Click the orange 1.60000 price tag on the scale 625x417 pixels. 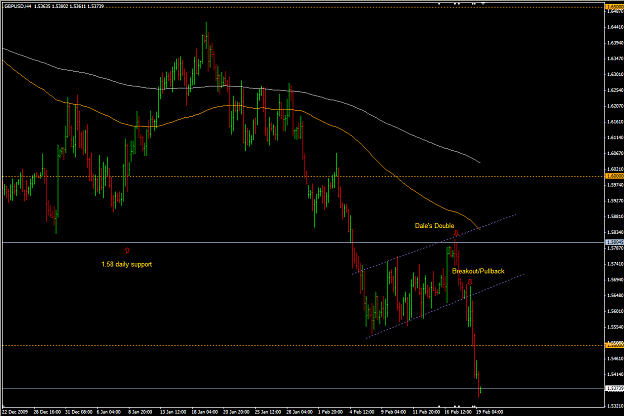point(614,176)
